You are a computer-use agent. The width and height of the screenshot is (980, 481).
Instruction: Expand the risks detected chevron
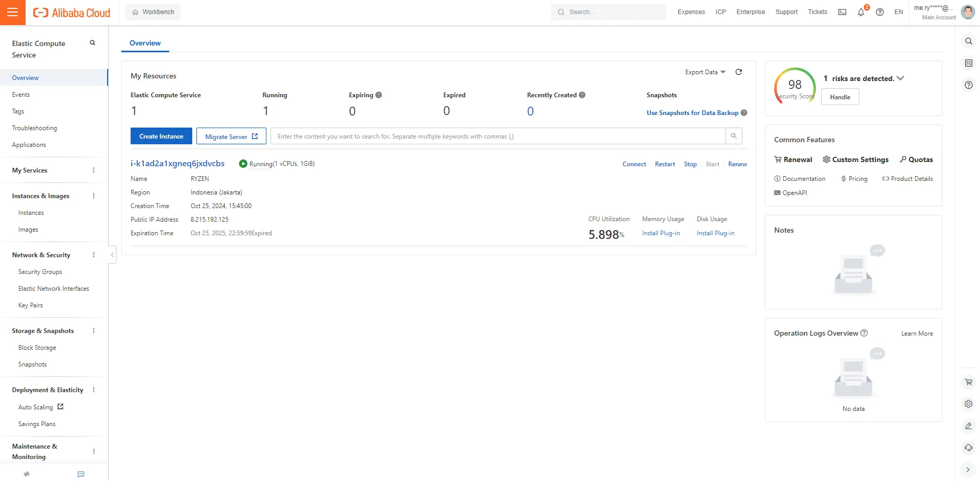[900, 78]
